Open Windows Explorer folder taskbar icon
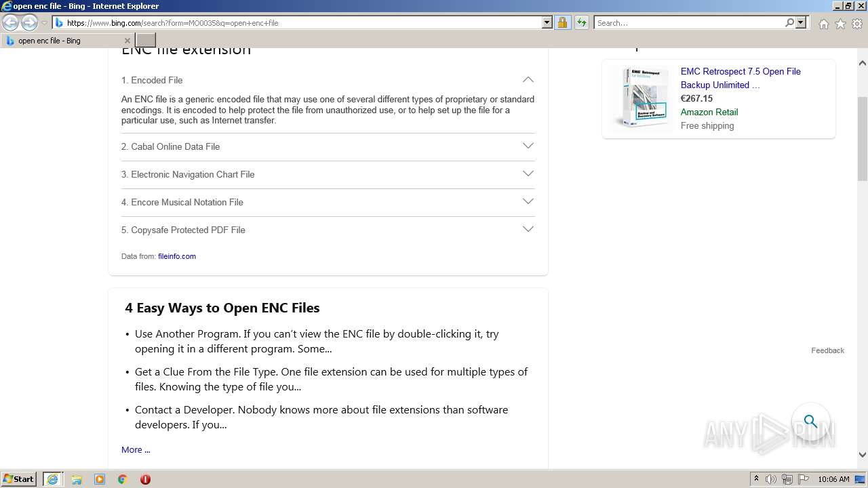This screenshot has height=488, width=868. pos(77,479)
